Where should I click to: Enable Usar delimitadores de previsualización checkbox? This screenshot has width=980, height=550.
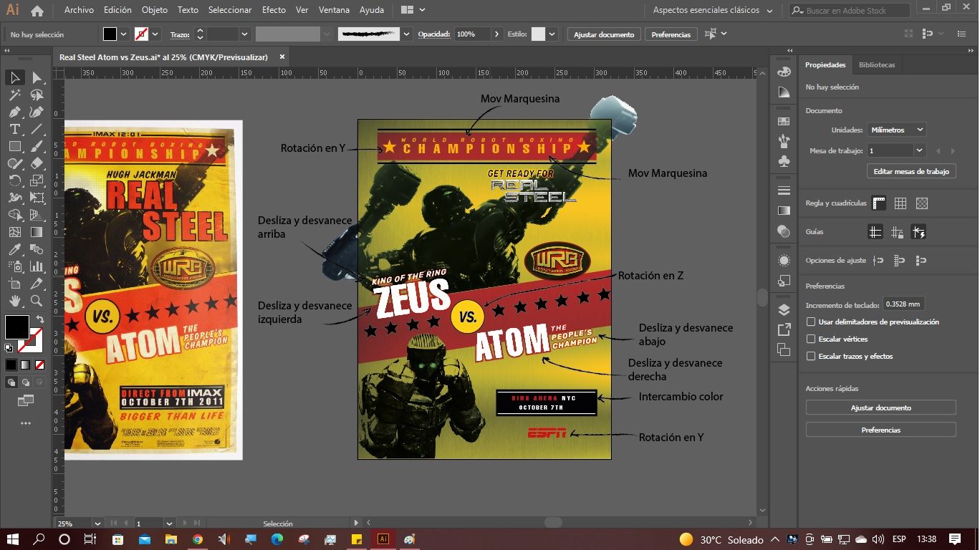point(811,322)
